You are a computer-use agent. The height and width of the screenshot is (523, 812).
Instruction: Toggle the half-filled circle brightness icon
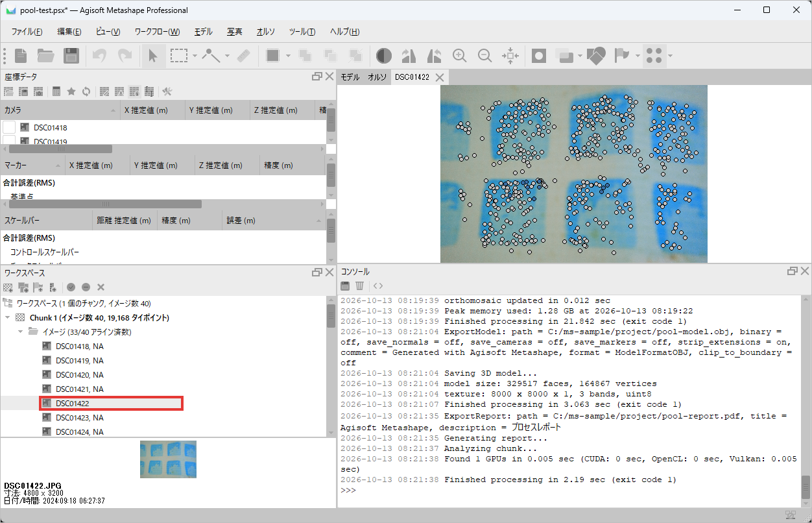384,56
